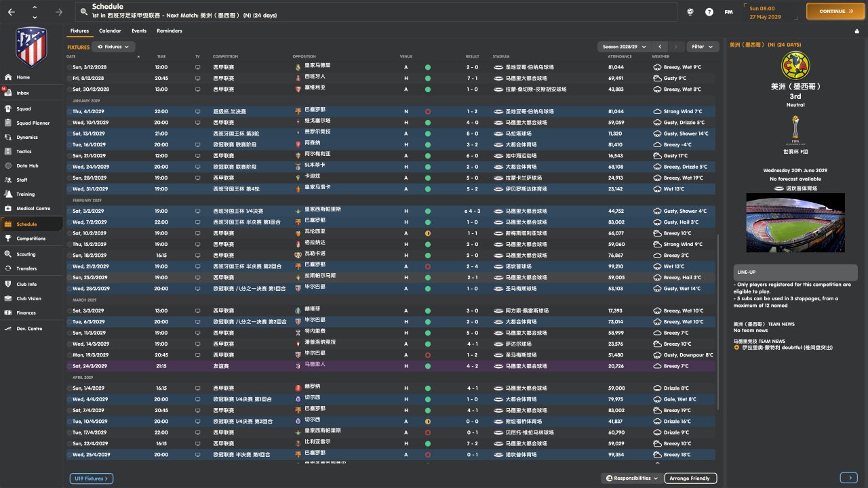
Task: Toggle the panel lock icon
Action: pyautogui.click(x=857, y=31)
